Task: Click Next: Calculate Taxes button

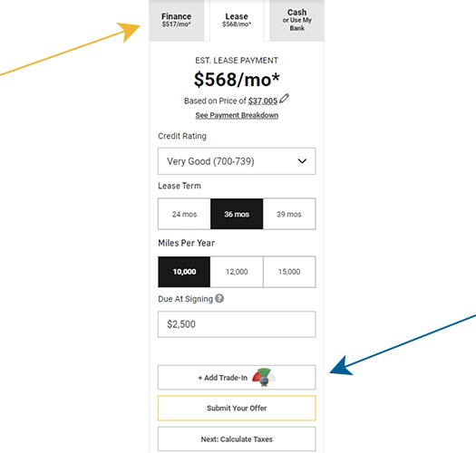Action: [237, 439]
